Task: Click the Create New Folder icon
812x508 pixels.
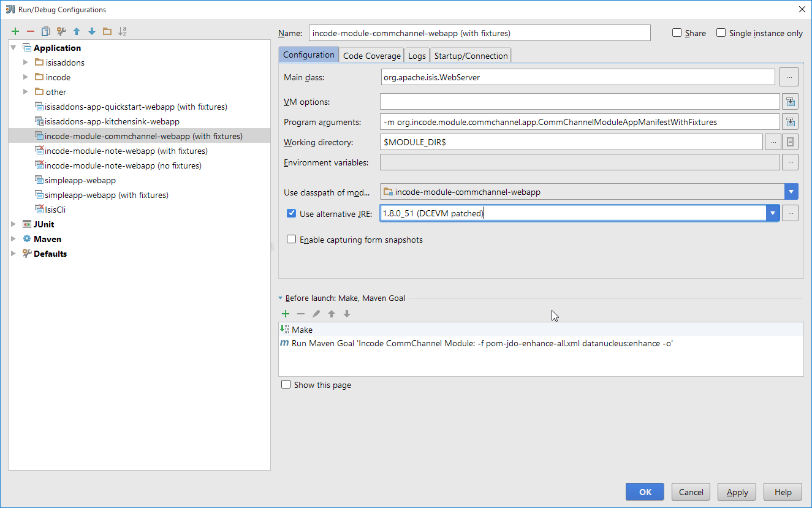Action: click(x=107, y=31)
